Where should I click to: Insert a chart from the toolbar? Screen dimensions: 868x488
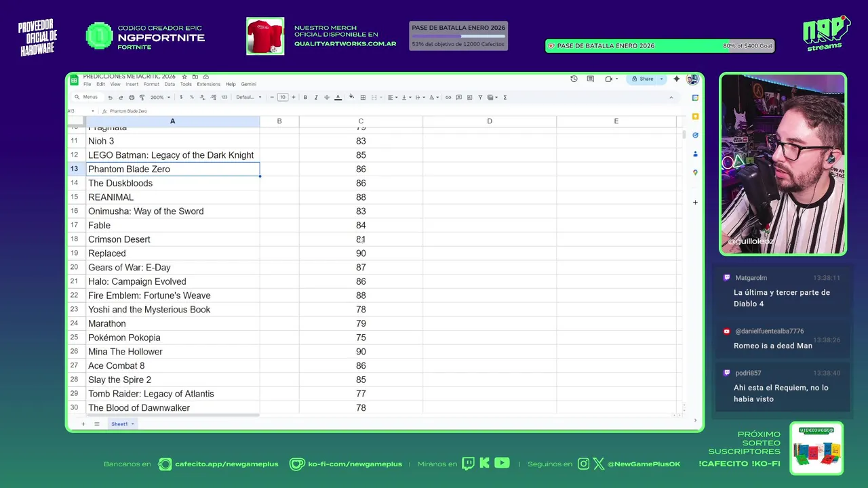(469, 97)
